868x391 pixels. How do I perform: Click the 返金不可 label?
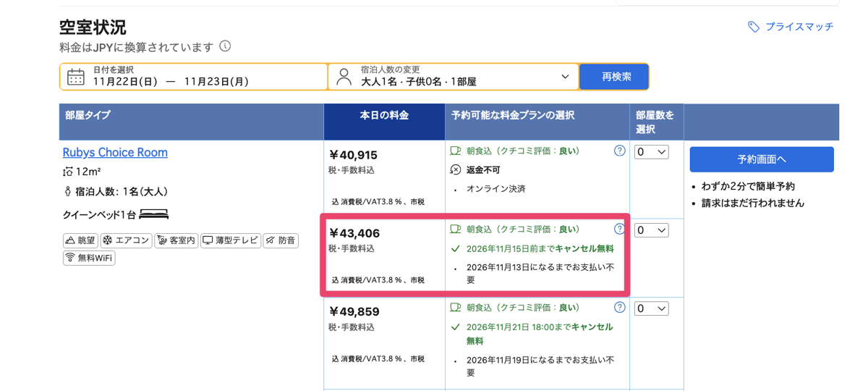pyautogui.click(x=483, y=170)
